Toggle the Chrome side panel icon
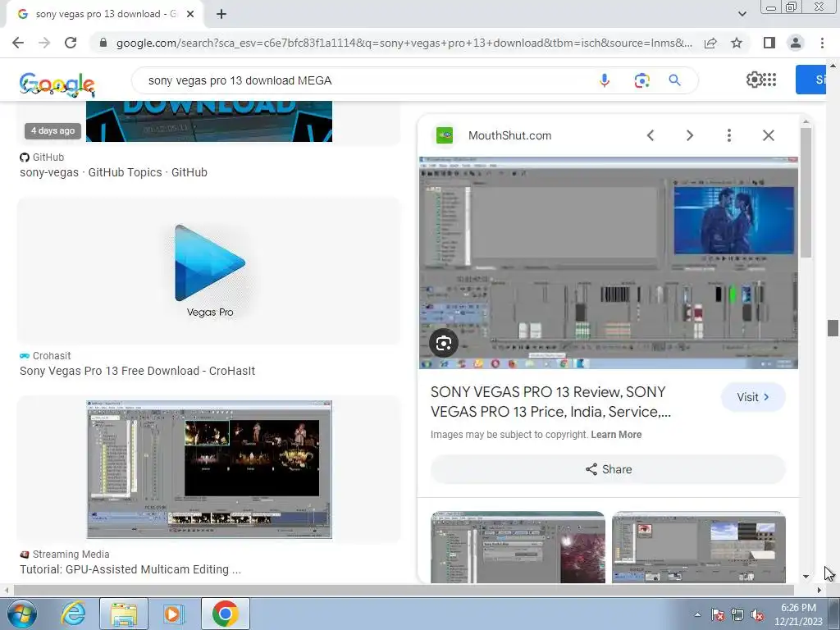The image size is (840, 630). click(x=769, y=43)
